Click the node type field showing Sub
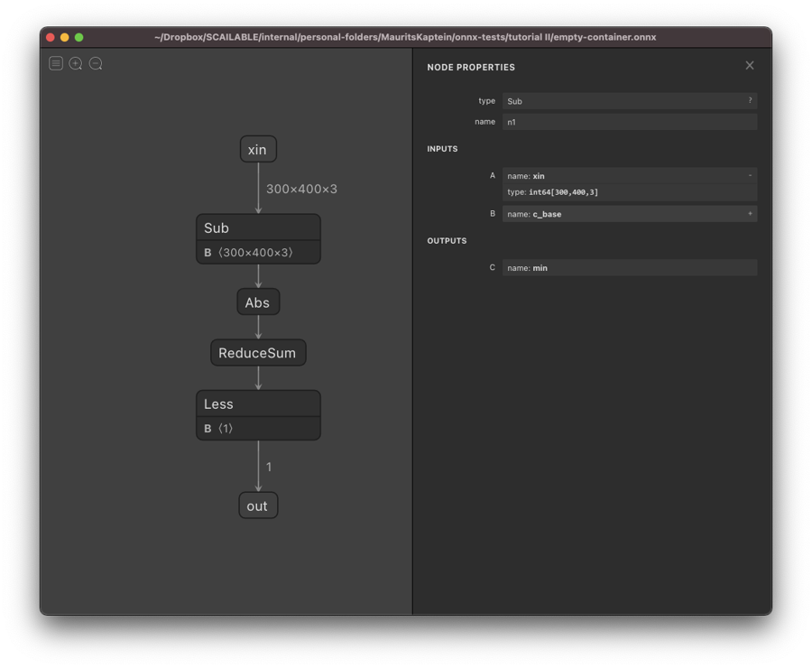The image size is (812, 668). click(623, 101)
